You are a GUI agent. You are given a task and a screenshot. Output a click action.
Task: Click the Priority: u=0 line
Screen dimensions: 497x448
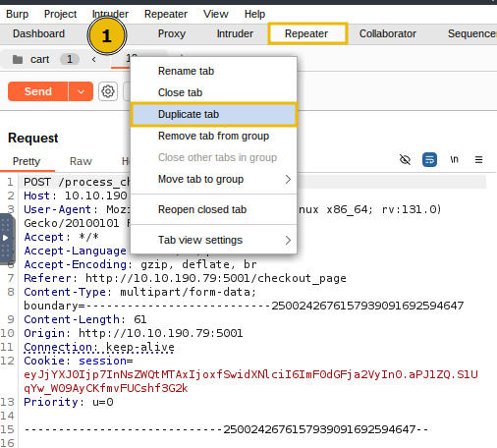[x=69, y=402]
